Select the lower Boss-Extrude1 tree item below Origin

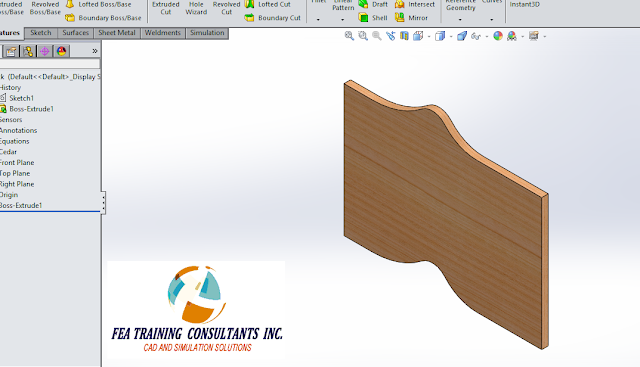click(x=21, y=205)
